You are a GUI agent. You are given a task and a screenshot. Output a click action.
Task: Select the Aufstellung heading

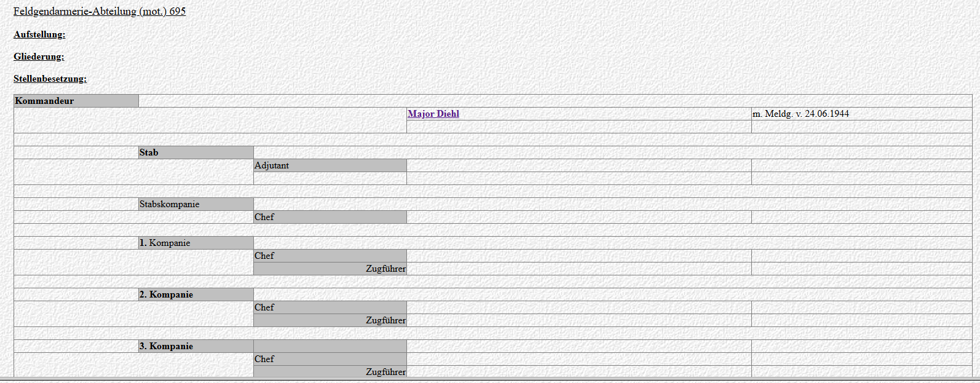(39, 34)
